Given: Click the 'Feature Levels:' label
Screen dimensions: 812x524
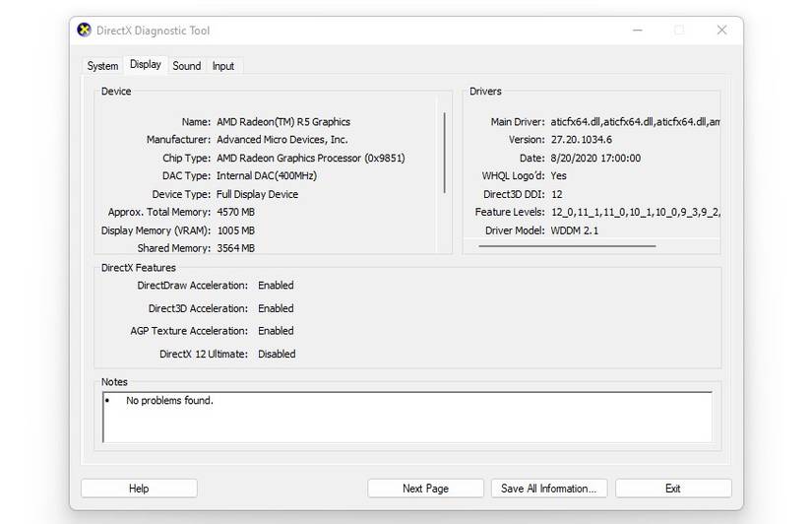Looking at the screenshot, I should (x=510, y=212).
